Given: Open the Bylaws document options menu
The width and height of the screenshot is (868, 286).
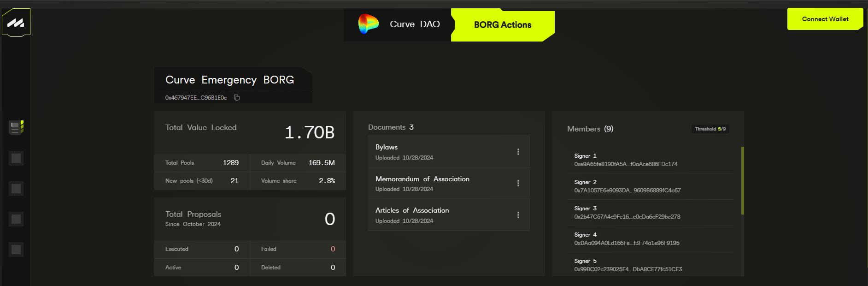Looking at the screenshot, I should pos(518,152).
